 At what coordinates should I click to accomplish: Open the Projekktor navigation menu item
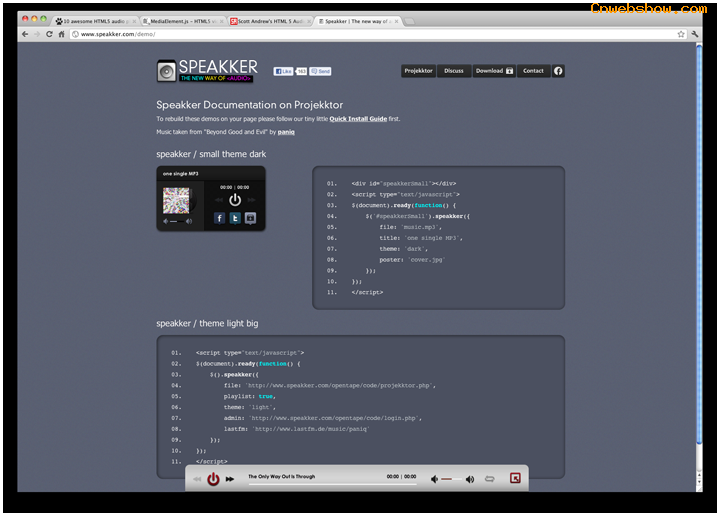(x=418, y=71)
